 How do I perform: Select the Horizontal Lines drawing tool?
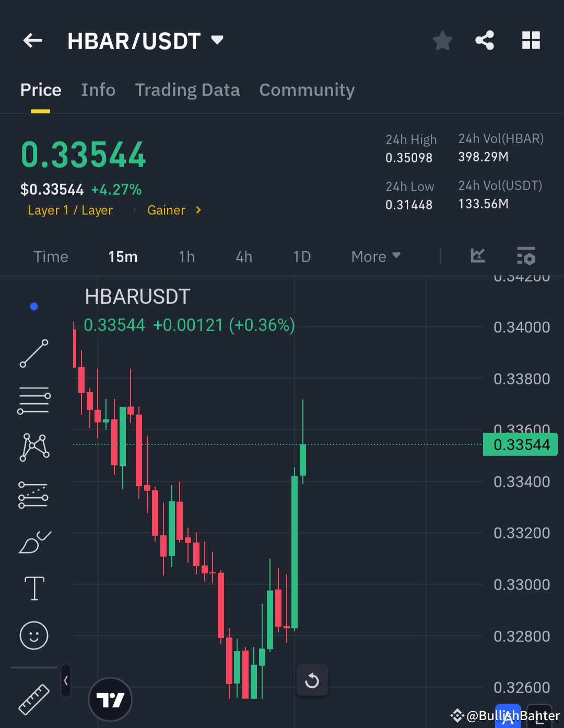click(34, 400)
